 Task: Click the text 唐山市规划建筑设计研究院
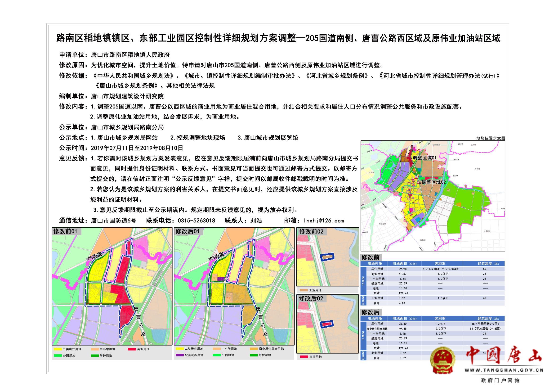pos(127,96)
